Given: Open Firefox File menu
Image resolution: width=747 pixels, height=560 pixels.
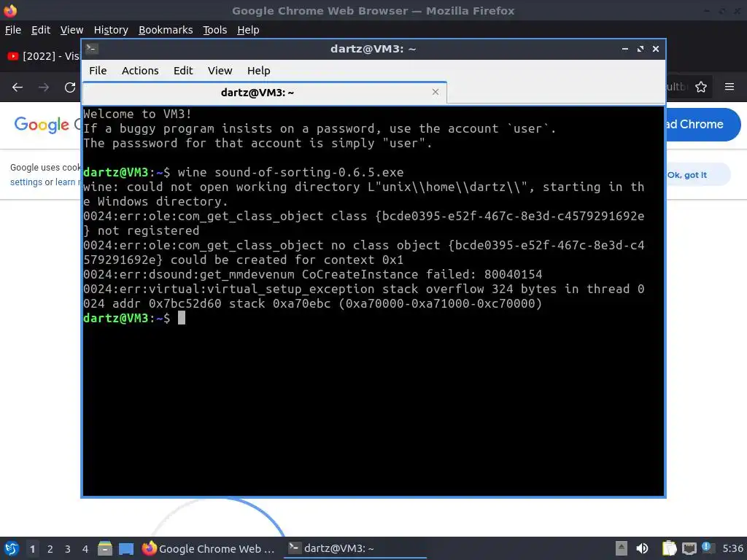Looking at the screenshot, I should 13,30.
